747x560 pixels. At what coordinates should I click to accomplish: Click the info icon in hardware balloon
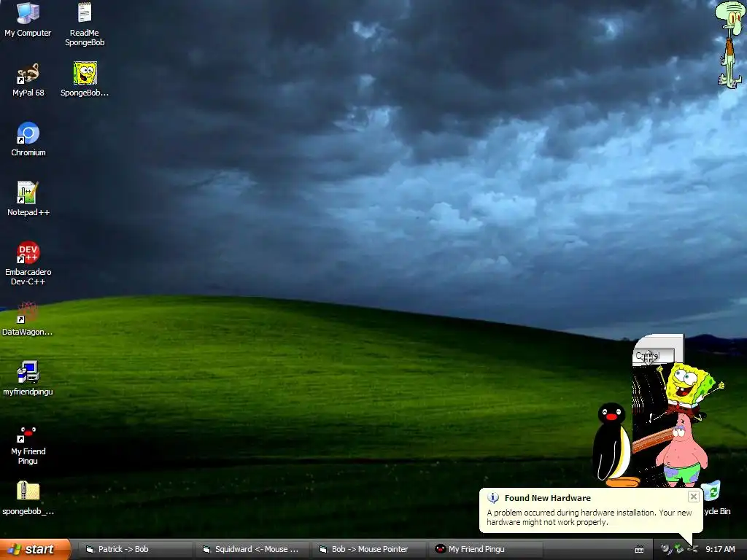click(x=492, y=497)
